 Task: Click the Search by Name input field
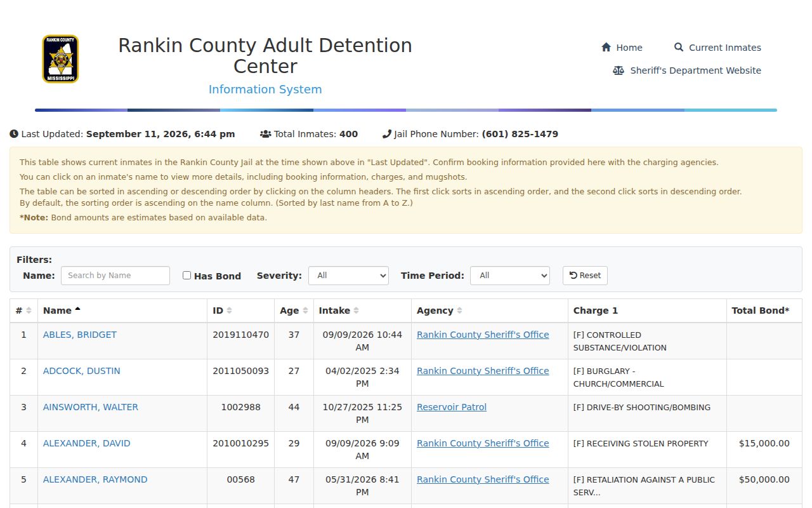click(115, 276)
